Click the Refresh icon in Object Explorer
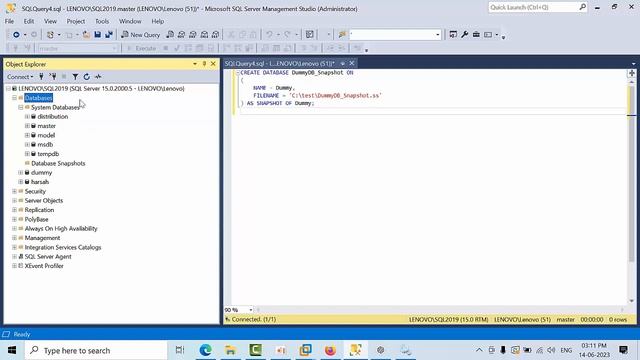Screen dimensions: 640x360 click(x=87, y=76)
